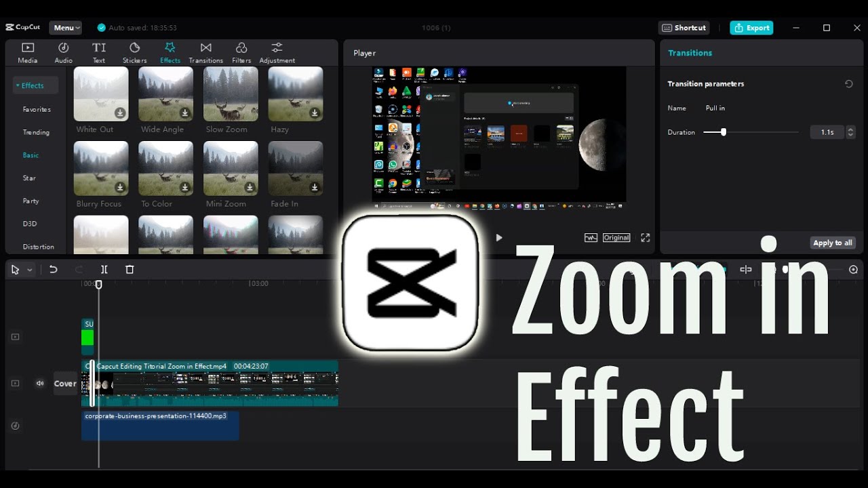Mute the video track audio

tap(39, 383)
